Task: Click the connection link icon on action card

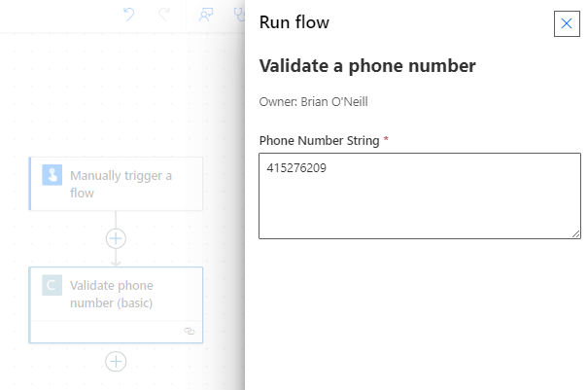Action: tap(190, 332)
